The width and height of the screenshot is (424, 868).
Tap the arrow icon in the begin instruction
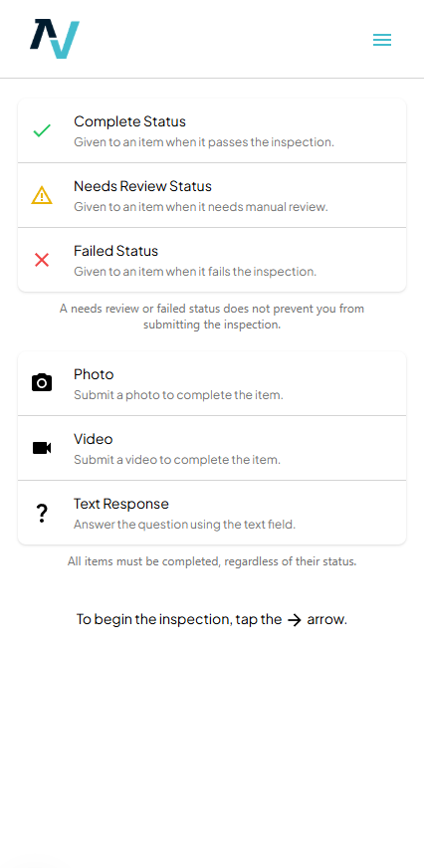295,620
